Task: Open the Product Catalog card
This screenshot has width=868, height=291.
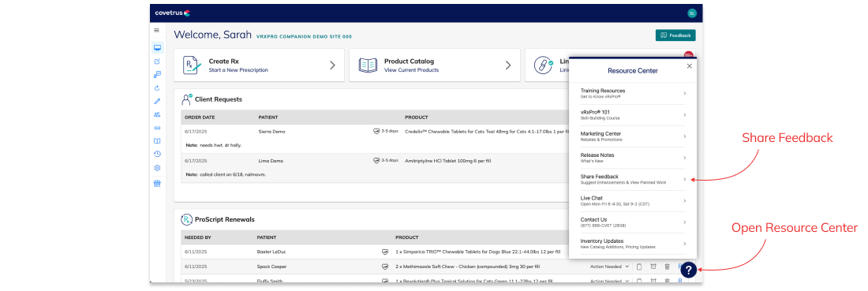Action: tap(435, 65)
